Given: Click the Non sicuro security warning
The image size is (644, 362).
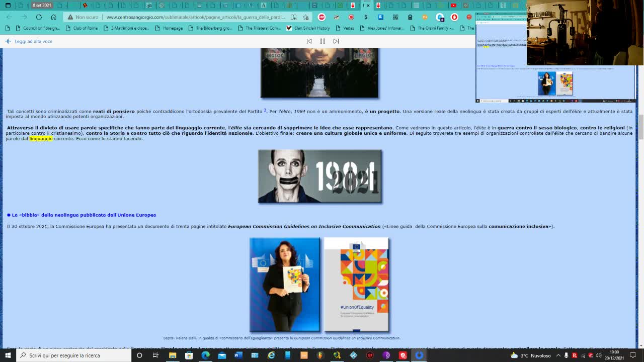Looking at the screenshot, I should (x=83, y=17).
